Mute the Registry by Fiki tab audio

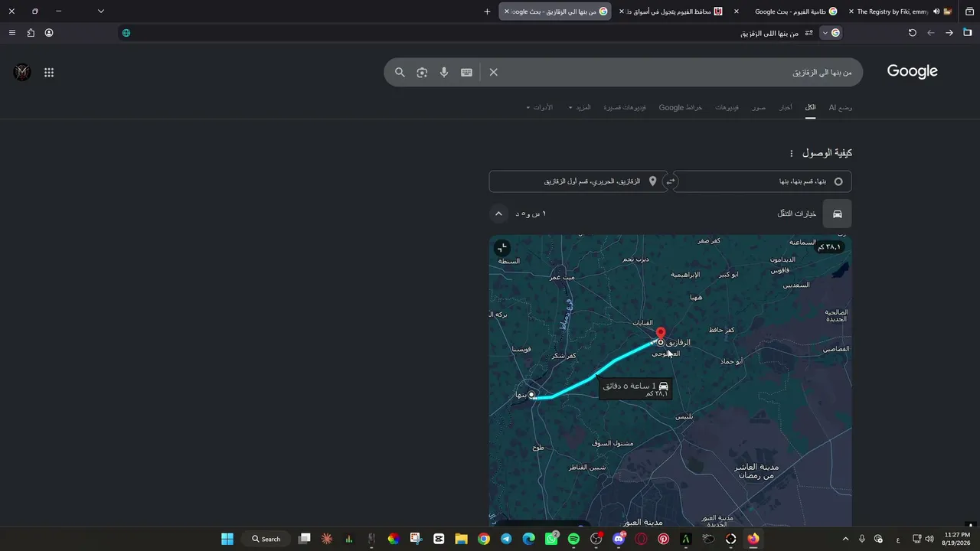pos(936,11)
